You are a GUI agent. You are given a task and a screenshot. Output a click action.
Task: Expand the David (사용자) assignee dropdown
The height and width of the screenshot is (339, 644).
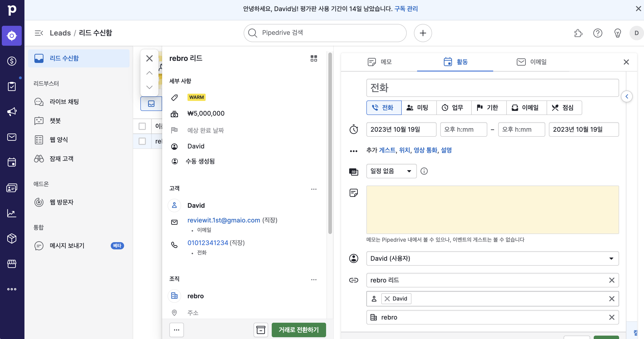click(x=492, y=258)
